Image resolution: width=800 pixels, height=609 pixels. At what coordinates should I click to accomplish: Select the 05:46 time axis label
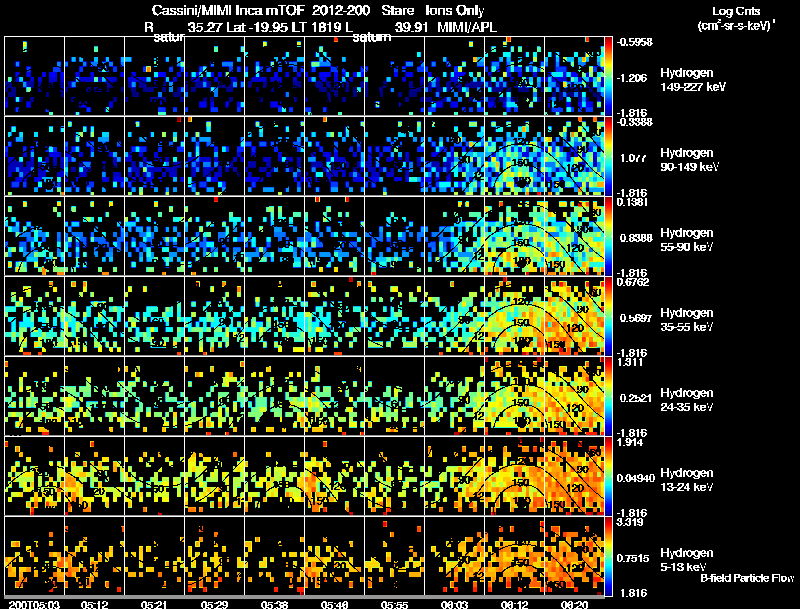coord(334,604)
